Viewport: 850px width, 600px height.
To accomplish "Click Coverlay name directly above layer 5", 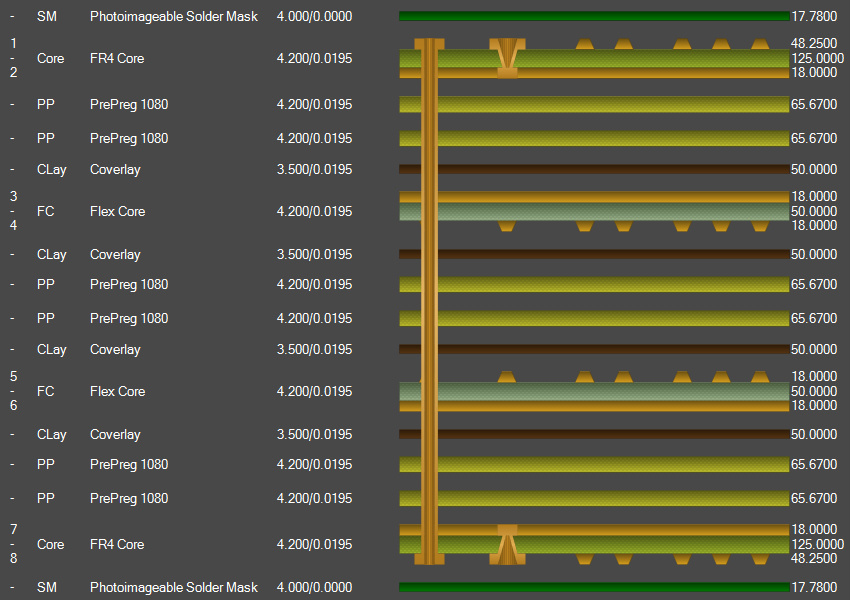I will click(115, 350).
